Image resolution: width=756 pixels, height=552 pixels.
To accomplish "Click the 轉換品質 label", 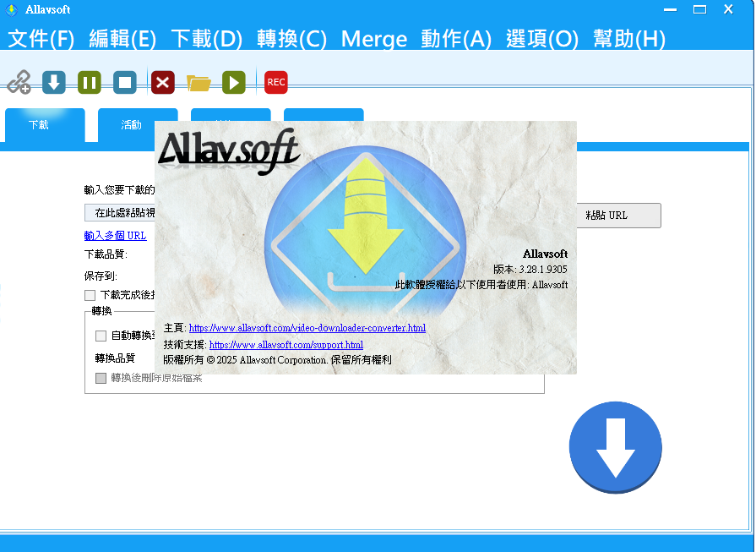I will (115, 358).
